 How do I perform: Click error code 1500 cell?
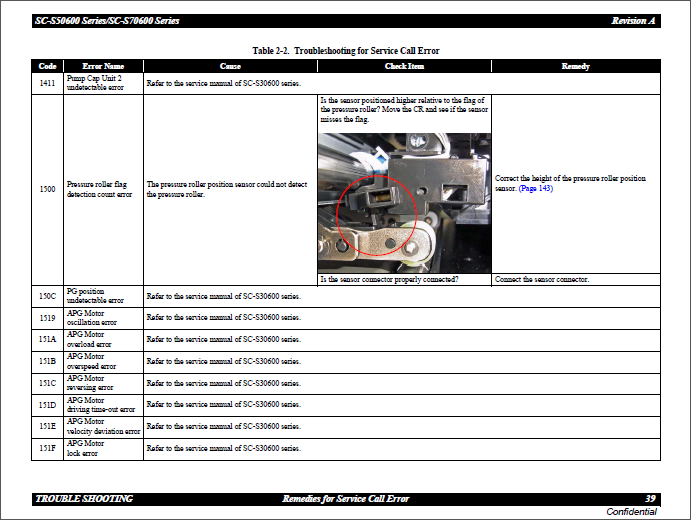[47, 189]
